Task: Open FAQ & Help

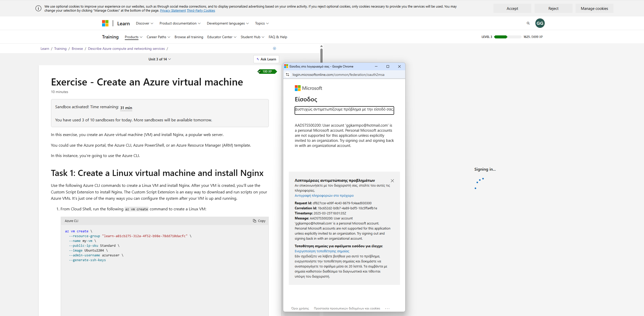Action: pyautogui.click(x=278, y=37)
